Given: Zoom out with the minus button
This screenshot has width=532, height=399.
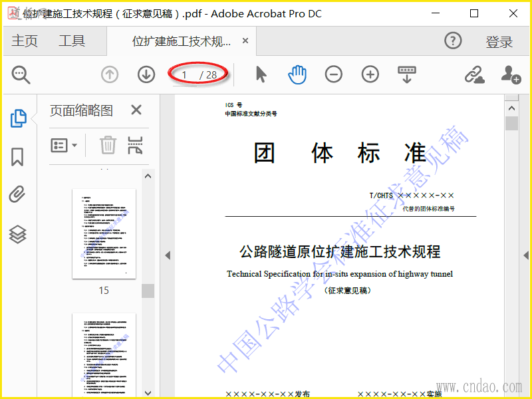Looking at the screenshot, I should click(334, 74).
